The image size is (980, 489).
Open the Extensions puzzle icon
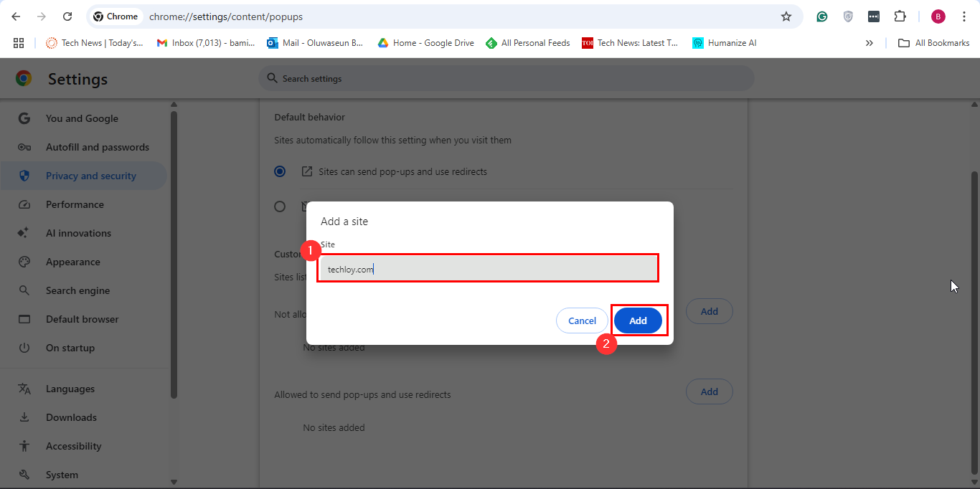[x=900, y=16]
